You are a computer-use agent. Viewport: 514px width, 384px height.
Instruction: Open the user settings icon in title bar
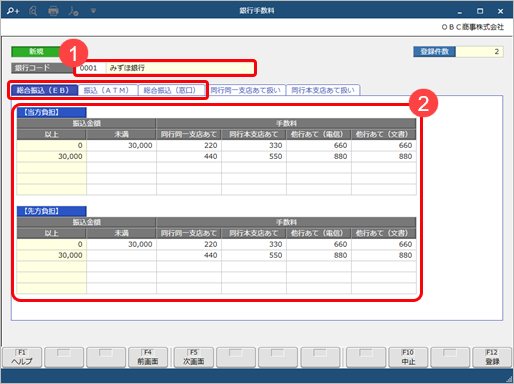point(73,11)
